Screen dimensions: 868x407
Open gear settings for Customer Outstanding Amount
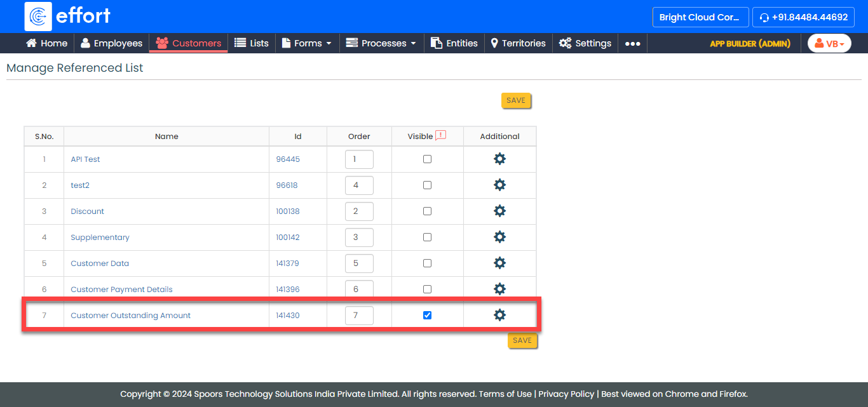tap(499, 315)
